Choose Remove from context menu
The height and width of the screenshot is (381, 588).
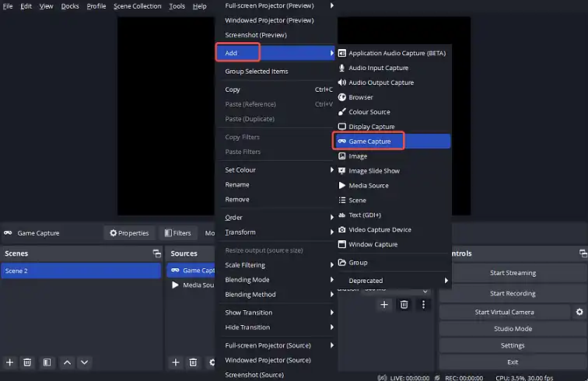(x=277, y=199)
